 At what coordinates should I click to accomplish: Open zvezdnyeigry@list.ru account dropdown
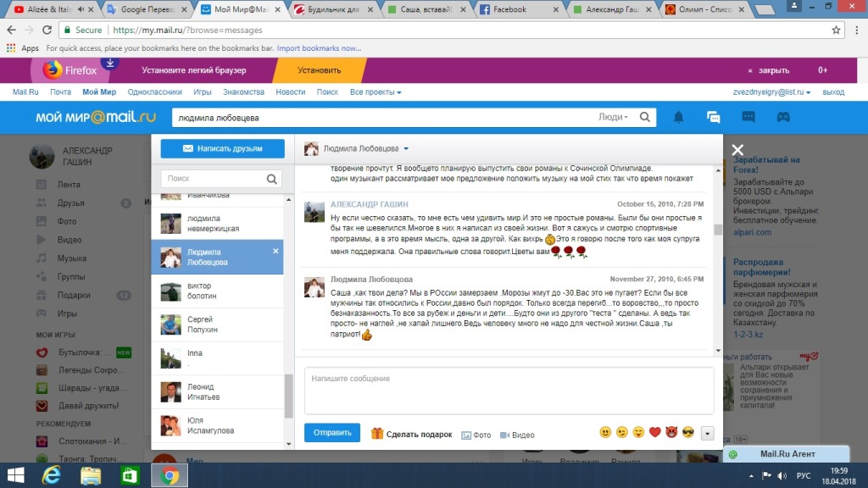pyautogui.click(x=771, y=91)
